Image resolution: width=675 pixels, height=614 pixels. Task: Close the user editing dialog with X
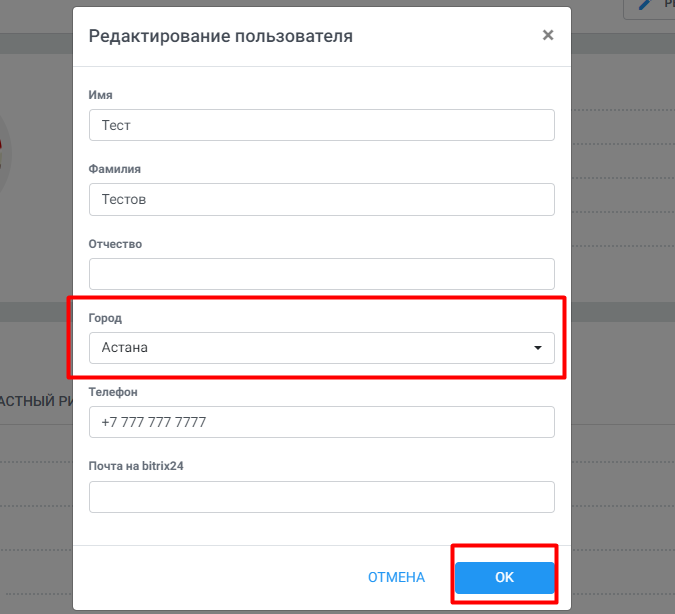(x=548, y=35)
